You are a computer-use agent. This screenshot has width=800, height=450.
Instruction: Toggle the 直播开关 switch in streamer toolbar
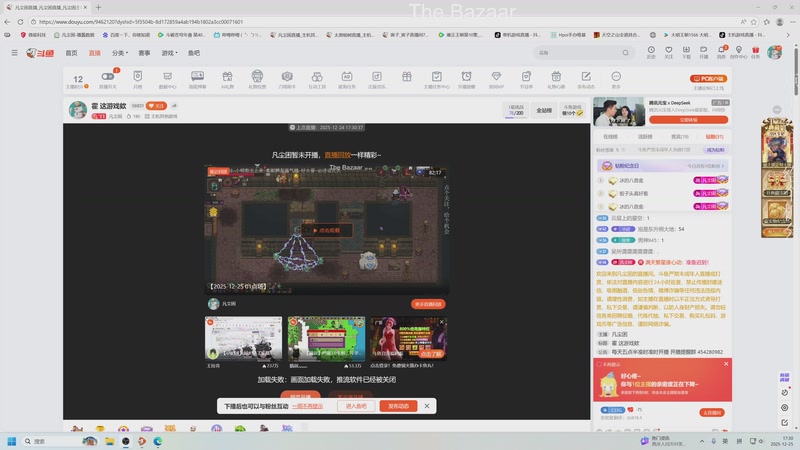(x=108, y=77)
